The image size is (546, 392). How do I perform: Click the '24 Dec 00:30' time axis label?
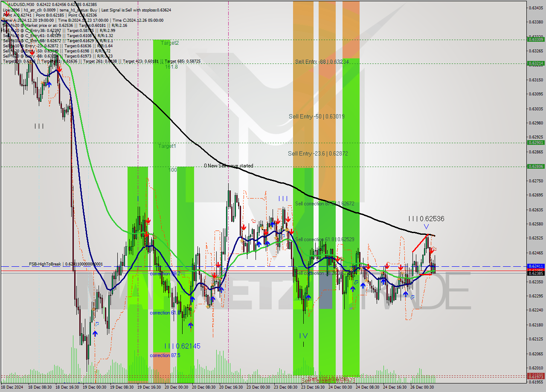pos(340,387)
